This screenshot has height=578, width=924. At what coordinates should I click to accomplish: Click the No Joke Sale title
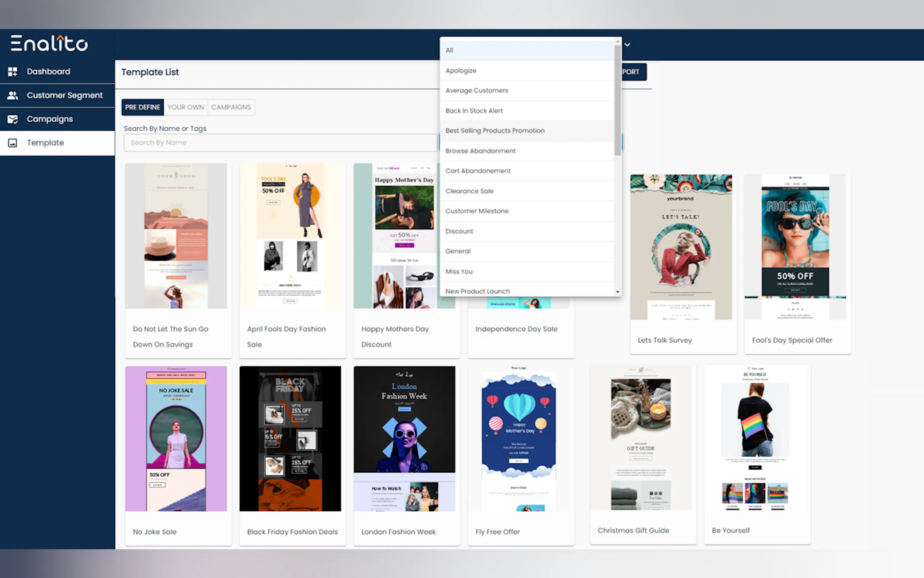pyautogui.click(x=155, y=532)
